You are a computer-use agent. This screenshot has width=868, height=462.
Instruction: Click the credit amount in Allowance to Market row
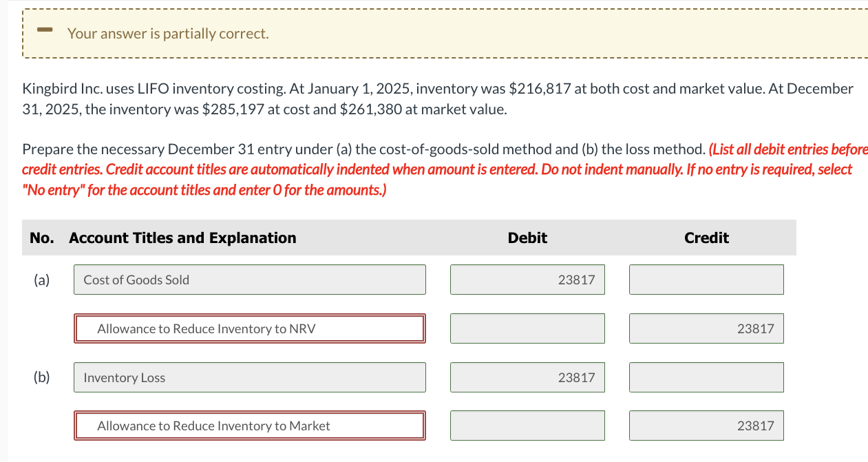pos(706,426)
